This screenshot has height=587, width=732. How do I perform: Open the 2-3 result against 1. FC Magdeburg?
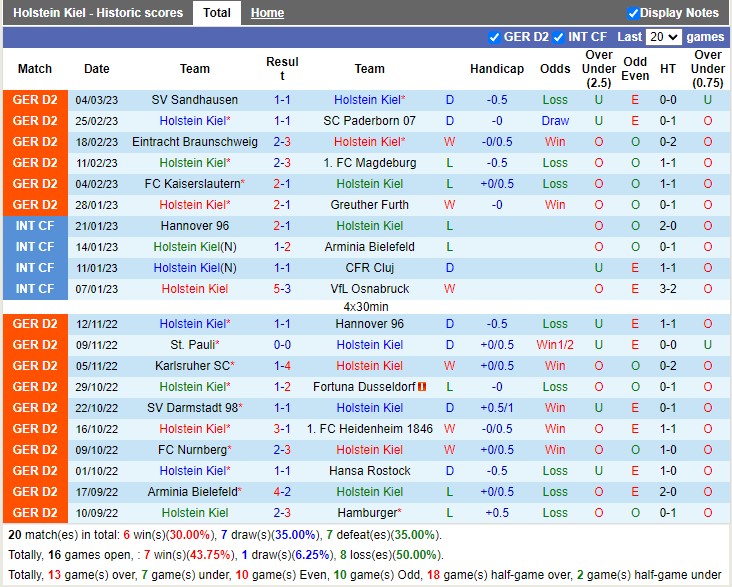pos(282,163)
